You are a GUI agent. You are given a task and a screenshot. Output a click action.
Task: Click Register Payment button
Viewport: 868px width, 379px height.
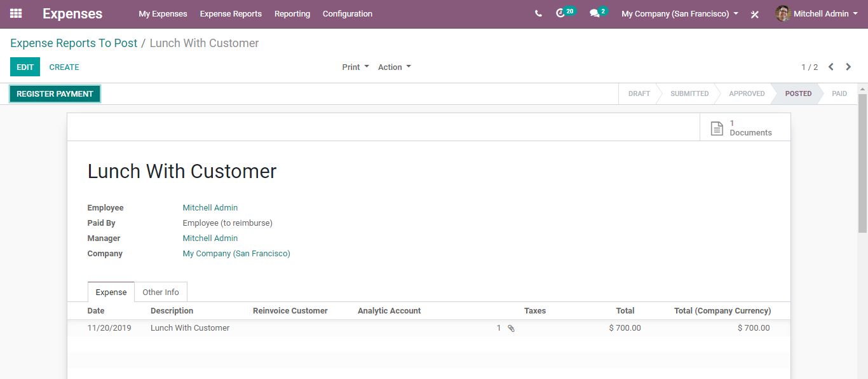(x=55, y=93)
